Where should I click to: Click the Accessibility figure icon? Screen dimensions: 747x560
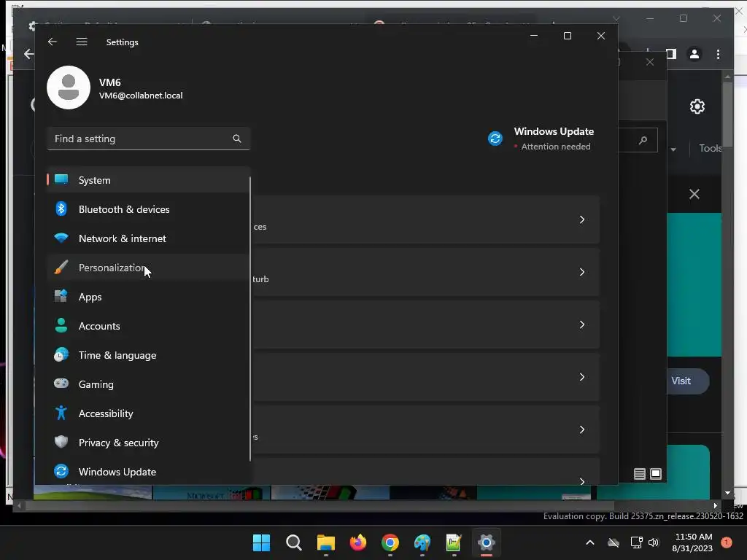click(61, 413)
